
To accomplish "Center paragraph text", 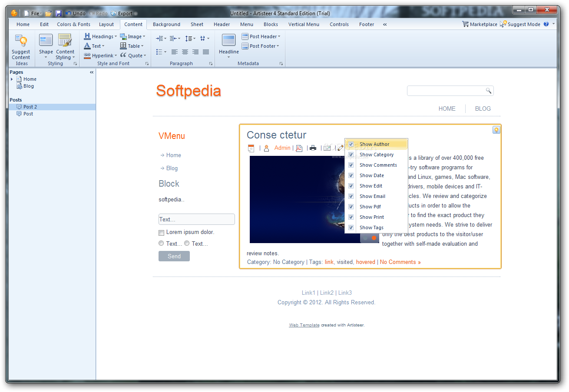I will pyautogui.click(x=185, y=52).
